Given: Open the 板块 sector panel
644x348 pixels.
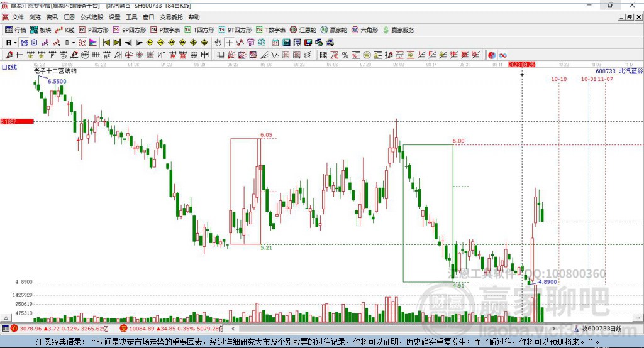Looking at the screenshot, I should [x=41, y=30].
